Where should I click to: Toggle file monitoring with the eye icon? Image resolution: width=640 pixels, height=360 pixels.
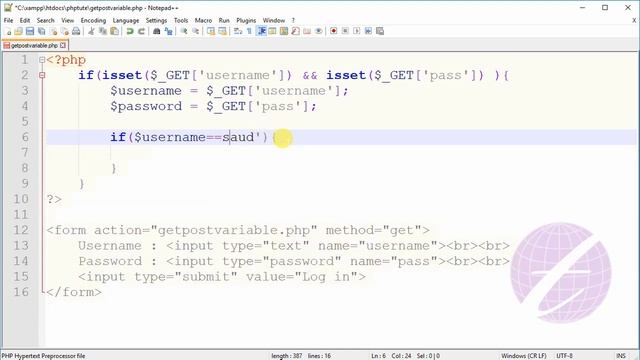(x=318, y=31)
